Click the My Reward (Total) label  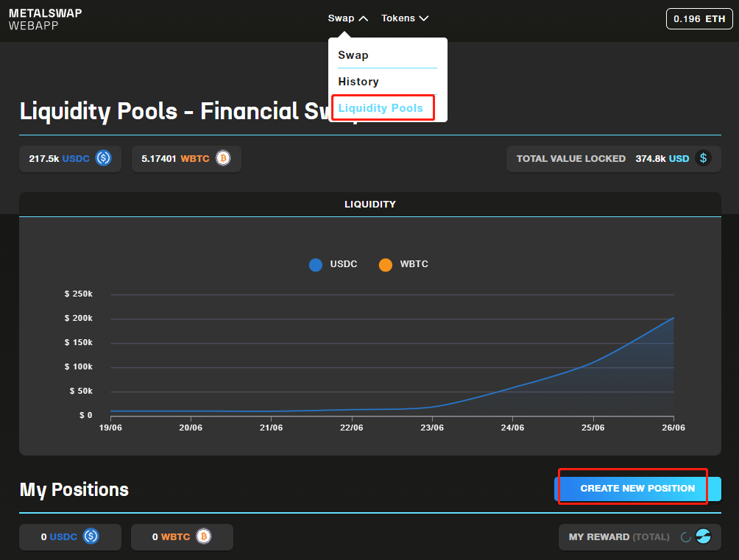click(x=618, y=536)
